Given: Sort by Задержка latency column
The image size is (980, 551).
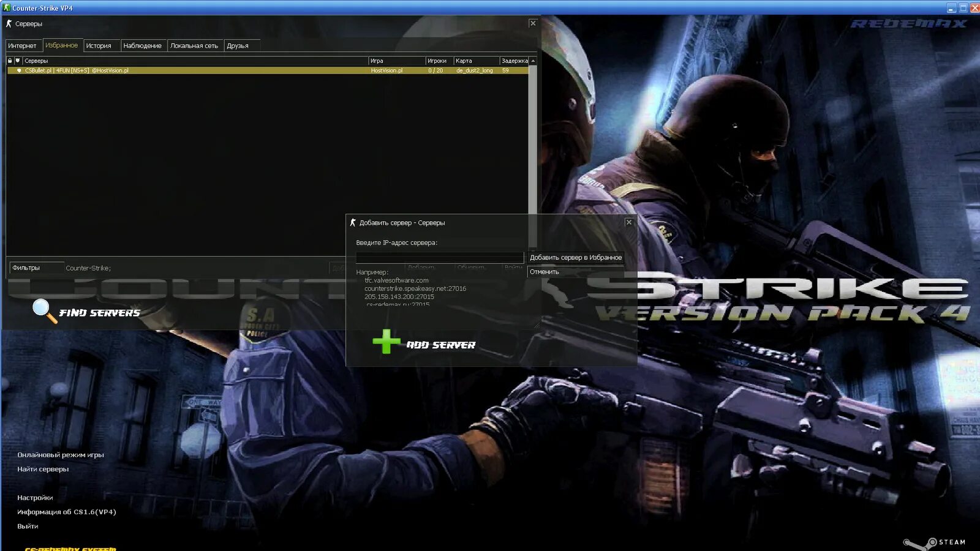Looking at the screenshot, I should [514, 61].
